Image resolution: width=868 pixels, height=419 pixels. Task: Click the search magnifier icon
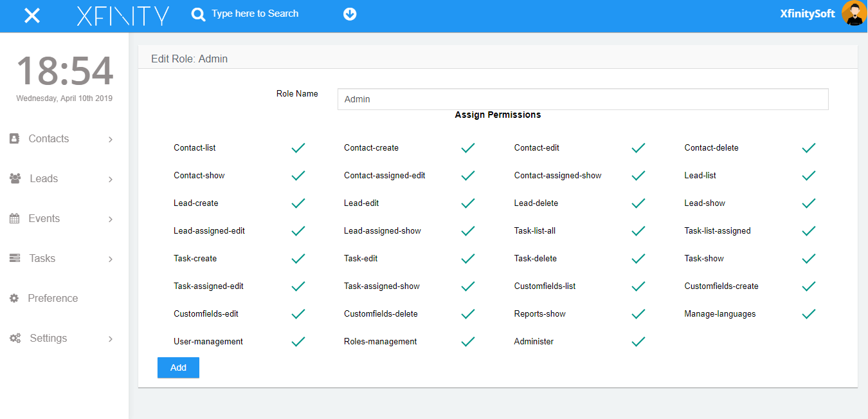(x=197, y=14)
